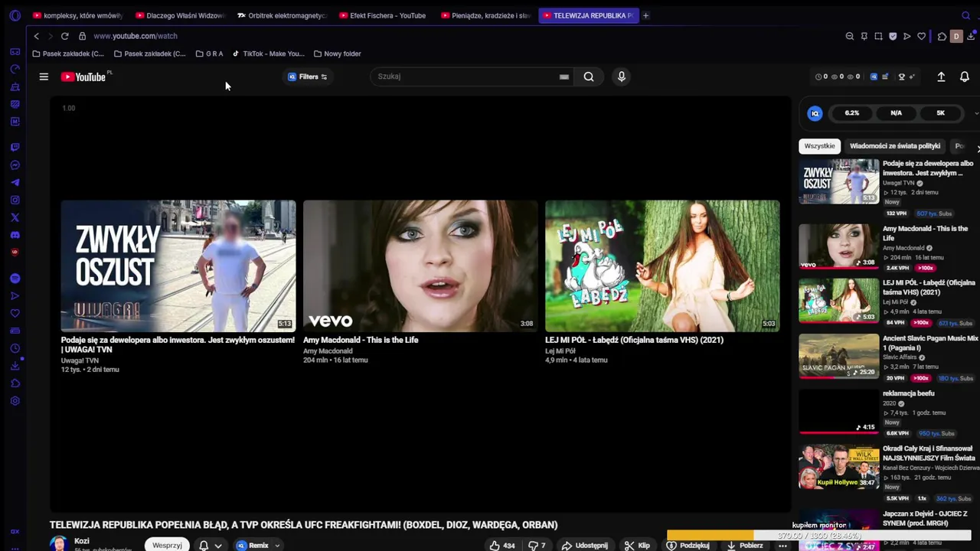Click the Wesprzyj button
The width and height of the screenshot is (980, 551).
pos(167,546)
